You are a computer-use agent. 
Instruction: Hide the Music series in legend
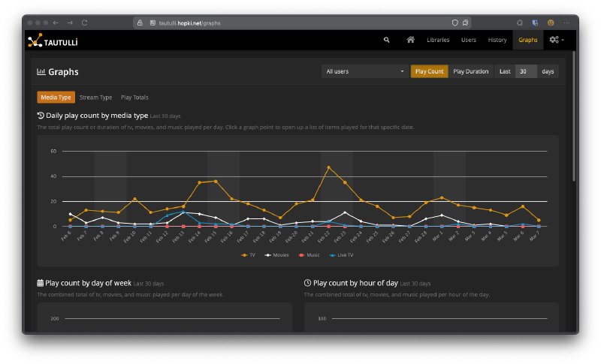(309, 255)
